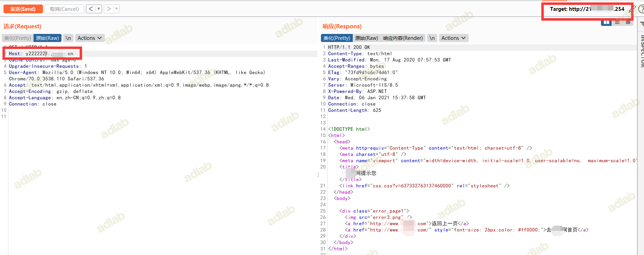Click the pane splitter handle dots
The image size is (644, 255).
318,175
